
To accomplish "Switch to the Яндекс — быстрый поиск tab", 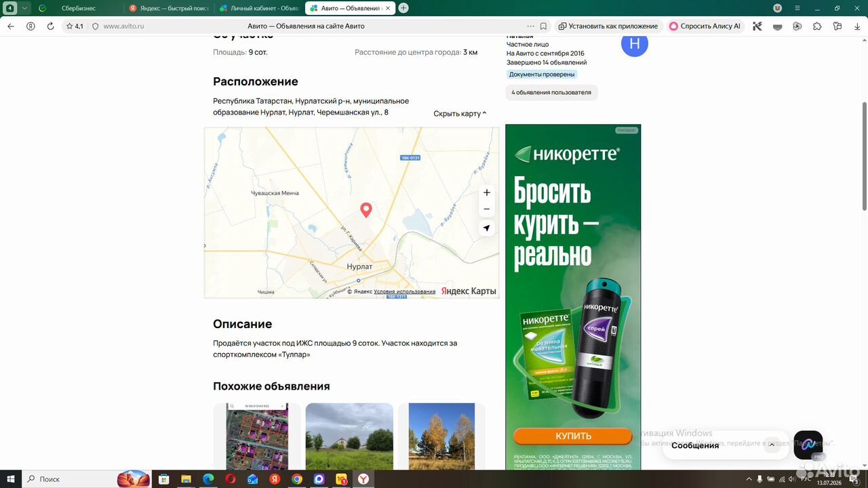I will pyautogui.click(x=169, y=8).
